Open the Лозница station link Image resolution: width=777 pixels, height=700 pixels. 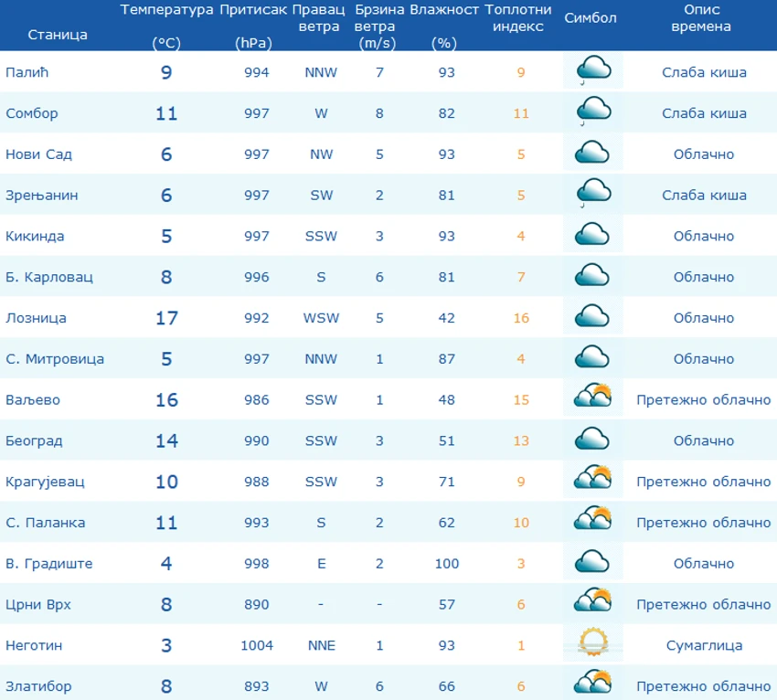tap(36, 318)
